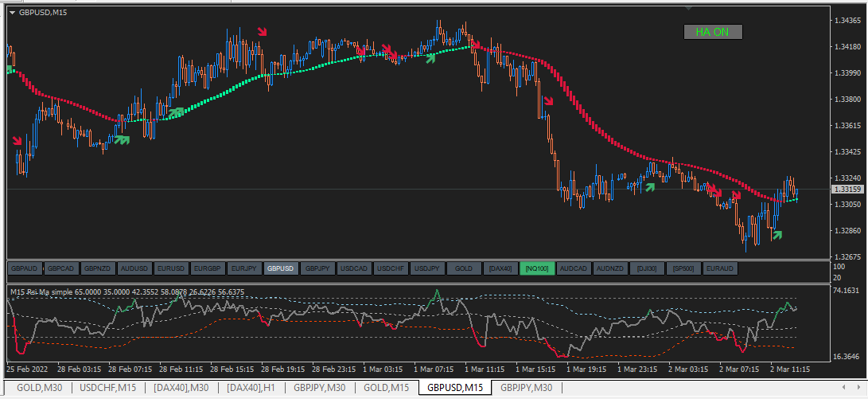Pick the USDCHF symbol button

[391, 268]
